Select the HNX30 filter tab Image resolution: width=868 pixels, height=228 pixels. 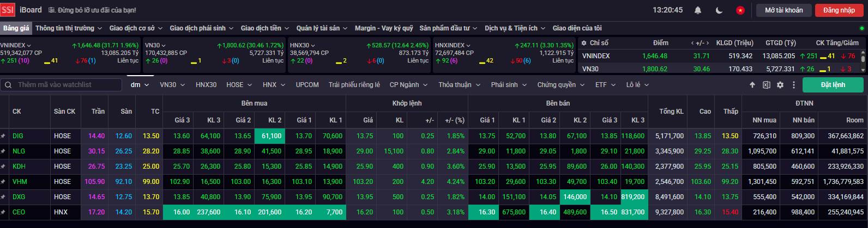point(206,85)
